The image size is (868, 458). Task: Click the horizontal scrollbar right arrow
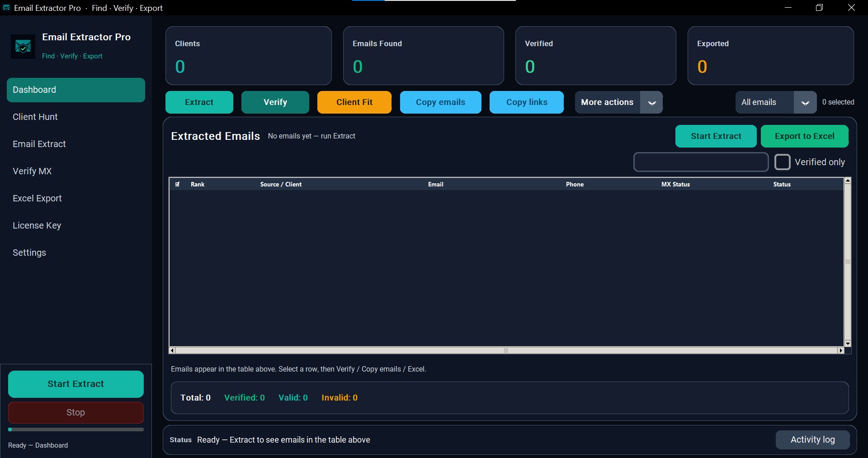pyautogui.click(x=841, y=350)
